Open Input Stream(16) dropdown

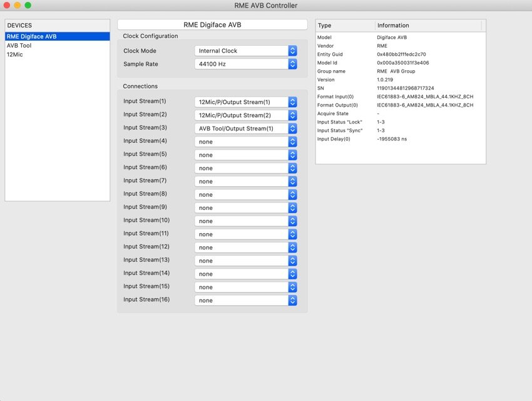pyautogui.click(x=245, y=301)
